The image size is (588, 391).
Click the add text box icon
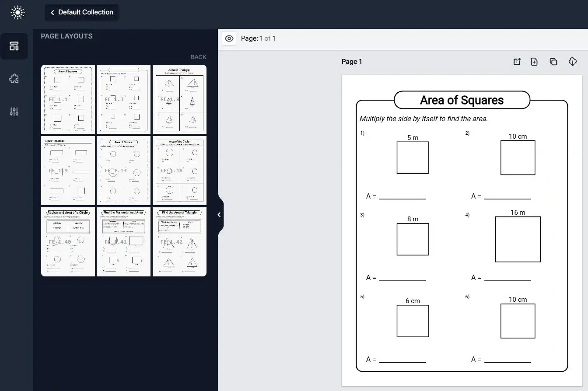click(517, 62)
